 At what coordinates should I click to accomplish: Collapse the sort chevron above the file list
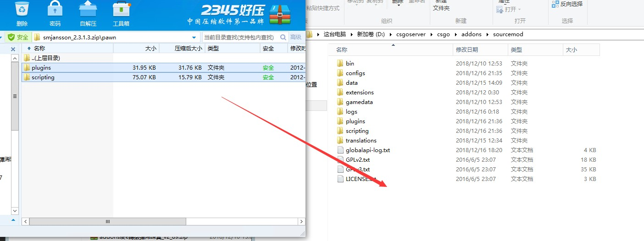pyautogui.click(x=393, y=45)
